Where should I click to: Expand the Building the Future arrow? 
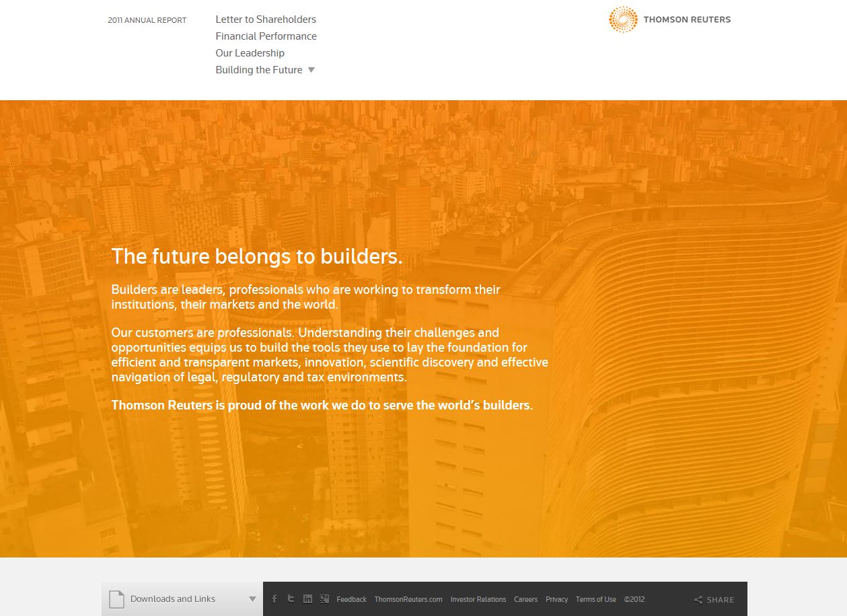click(x=311, y=70)
